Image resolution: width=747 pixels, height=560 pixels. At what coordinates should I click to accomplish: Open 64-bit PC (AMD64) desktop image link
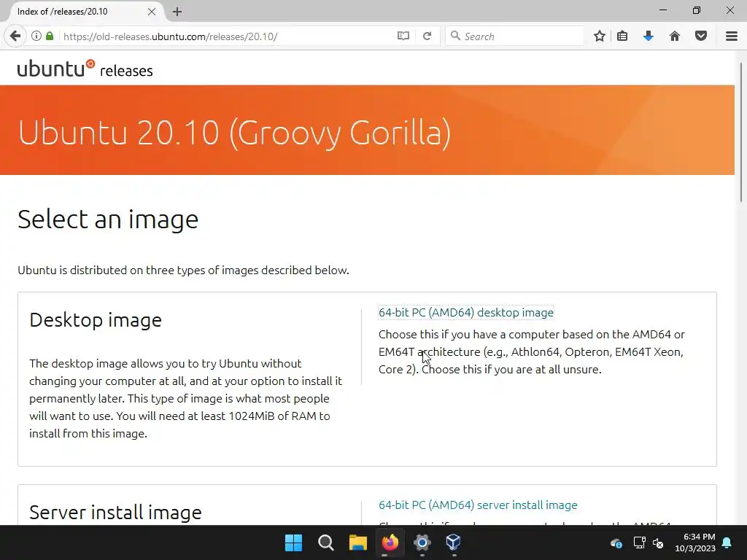466,312
